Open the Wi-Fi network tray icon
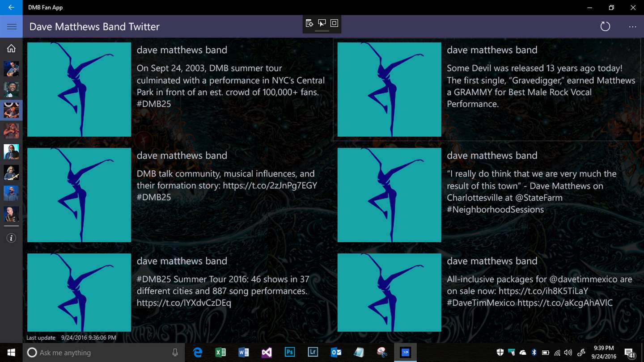This screenshot has height=362, width=644. pyautogui.click(x=557, y=353)
